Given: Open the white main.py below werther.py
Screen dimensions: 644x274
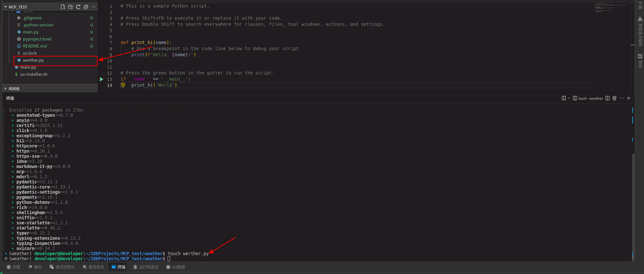Looking at the screenshot, I should click(28, 67).
